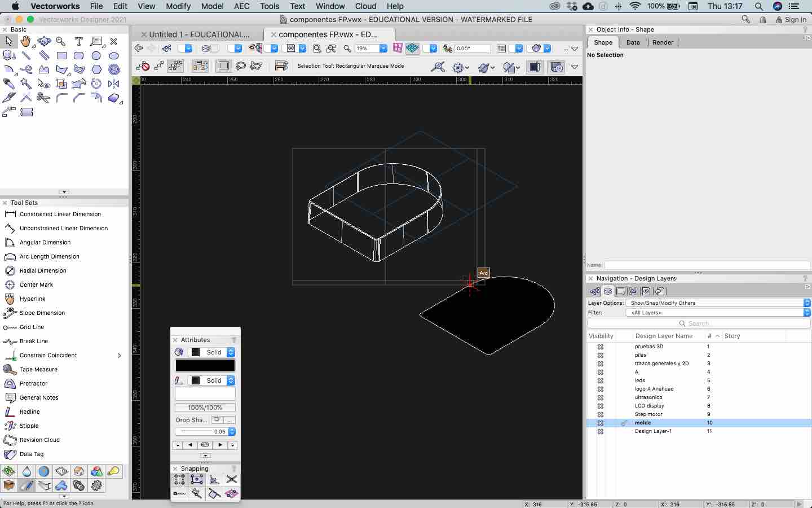Switch to the Data tab
Screen dimensions: 812x508
[x=633, y=42]
